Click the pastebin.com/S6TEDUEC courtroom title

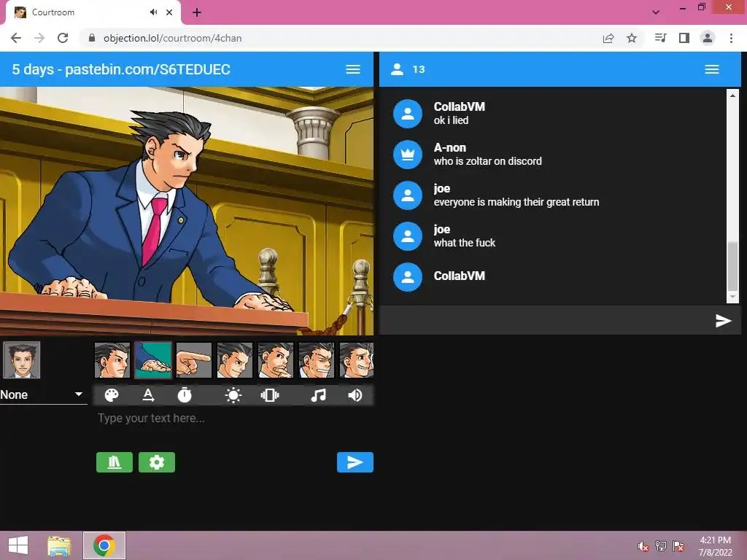pyautogui.click(x=121, y=69)
